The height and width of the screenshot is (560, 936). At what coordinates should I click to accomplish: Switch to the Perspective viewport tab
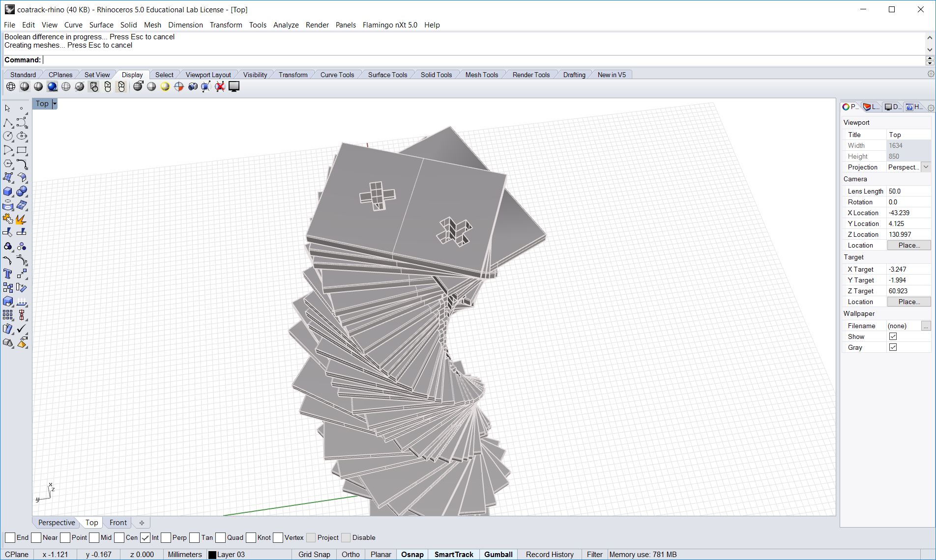pos(57,523)
